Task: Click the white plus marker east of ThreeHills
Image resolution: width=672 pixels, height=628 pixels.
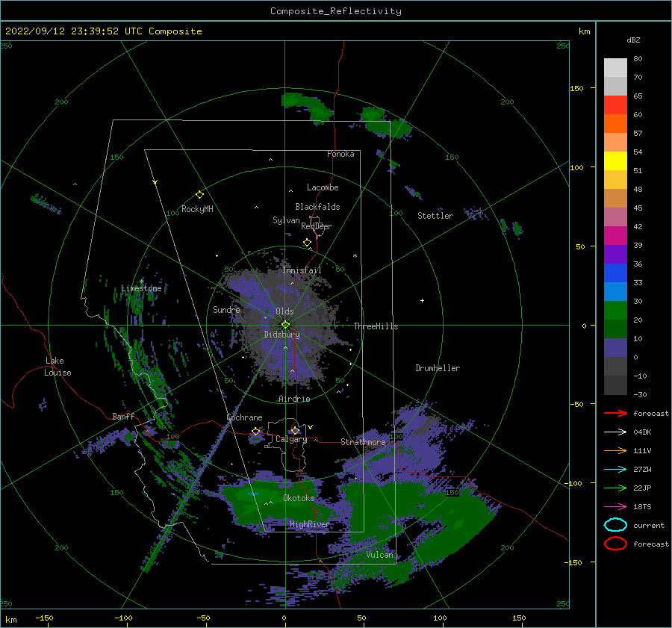Action: tap(422, 300)
